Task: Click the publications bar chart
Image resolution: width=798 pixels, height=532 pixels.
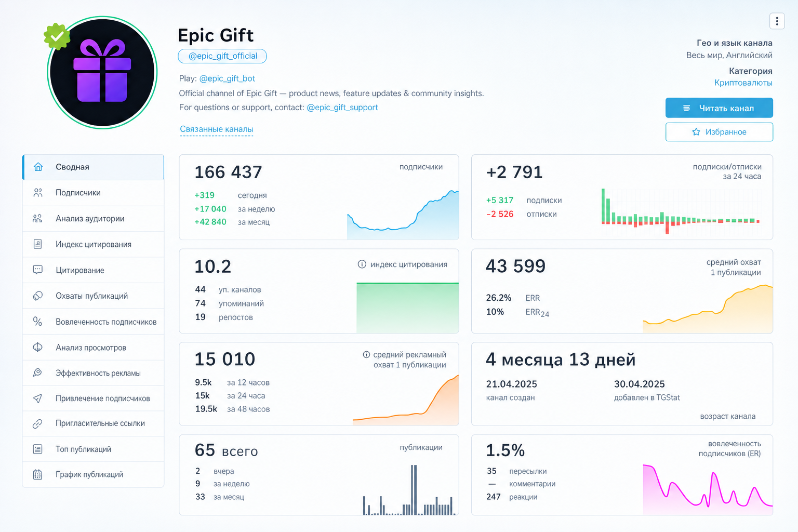Action: point(409,490)
